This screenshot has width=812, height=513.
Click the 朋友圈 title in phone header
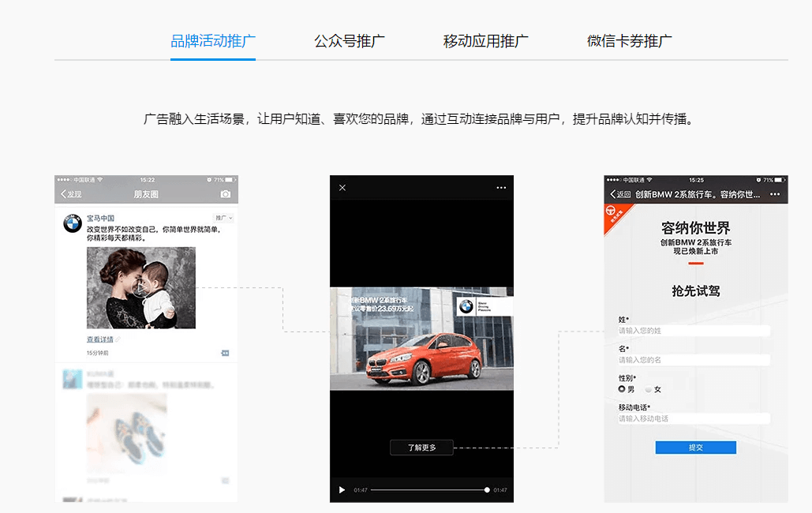click(146, 194)
